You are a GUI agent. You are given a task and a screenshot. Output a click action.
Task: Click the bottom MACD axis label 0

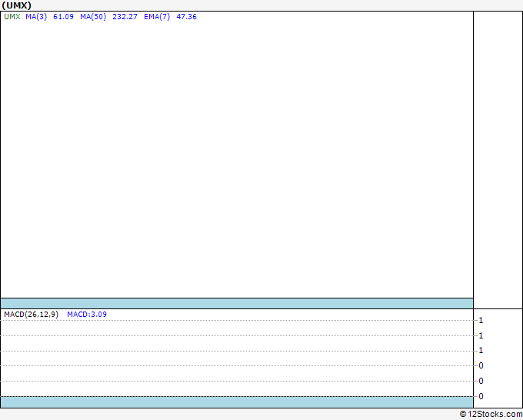pos(481,396)
